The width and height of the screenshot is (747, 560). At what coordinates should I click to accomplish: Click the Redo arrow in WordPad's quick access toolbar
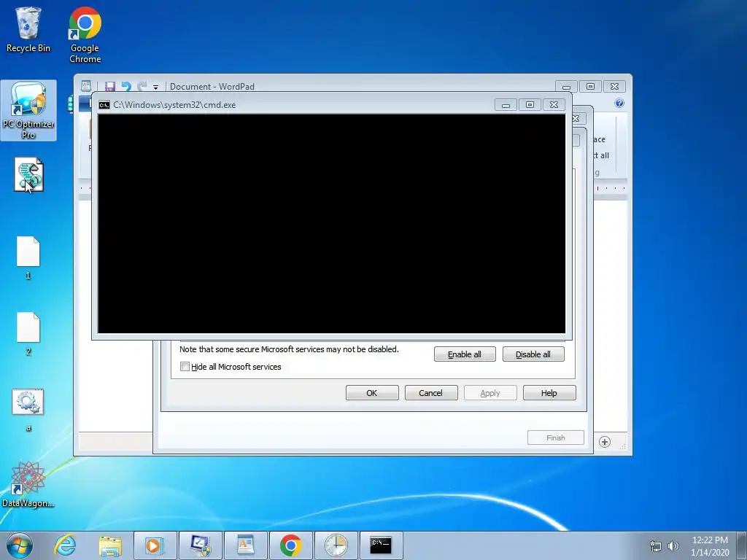coord(142,87)
